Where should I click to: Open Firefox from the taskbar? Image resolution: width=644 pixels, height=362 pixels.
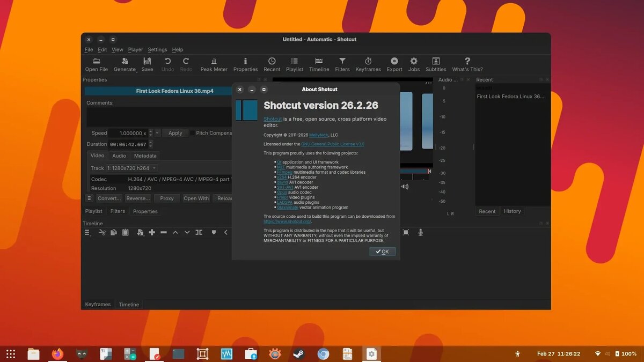point(57,354)
